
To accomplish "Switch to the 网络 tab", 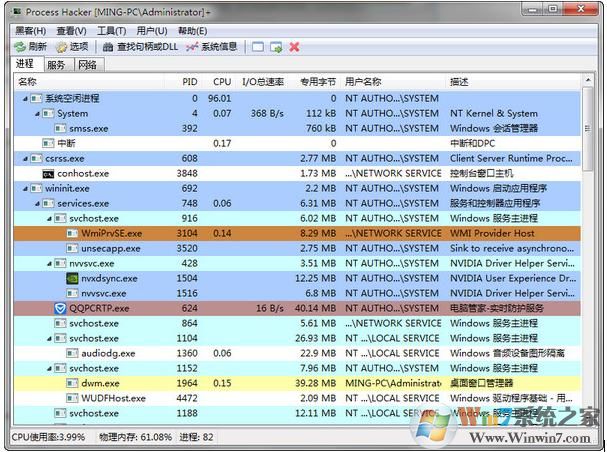I will pyautogui.click(x=87, y=65).
